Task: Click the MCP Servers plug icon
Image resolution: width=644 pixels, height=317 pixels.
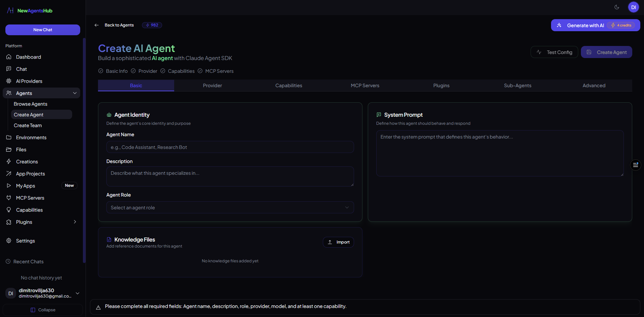Action: pyautogui.click(x=9, y=198)
